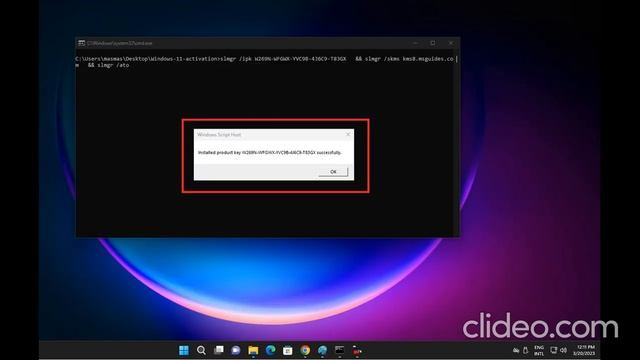Launch Google Chrome from the taskbar
Screen dimensions: 640x360
[x=305, y=350]
